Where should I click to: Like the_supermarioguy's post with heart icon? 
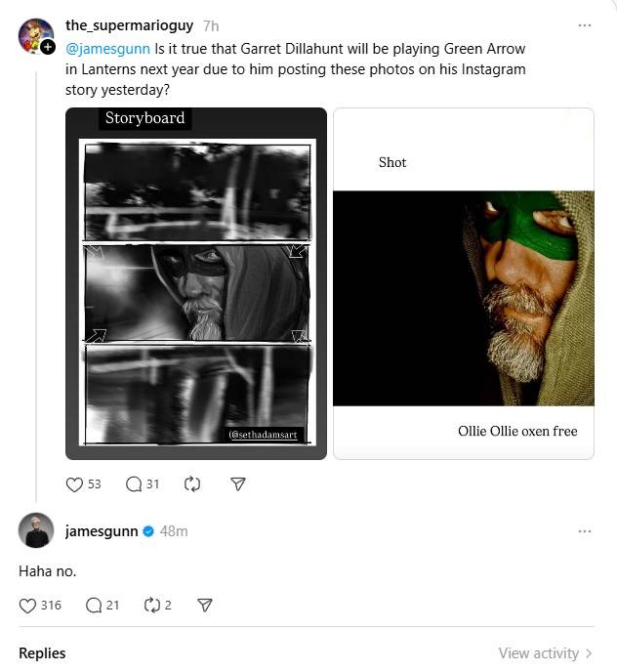(75, 483)
